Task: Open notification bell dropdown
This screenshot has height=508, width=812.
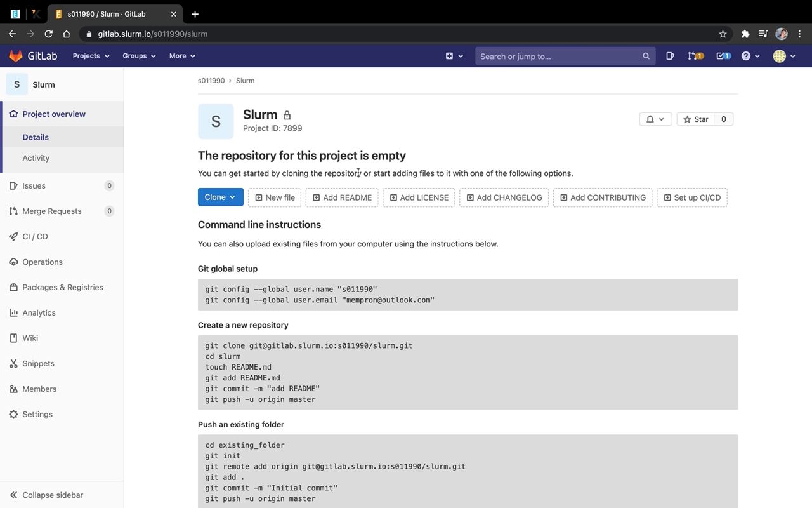Action: click(655, 119)
